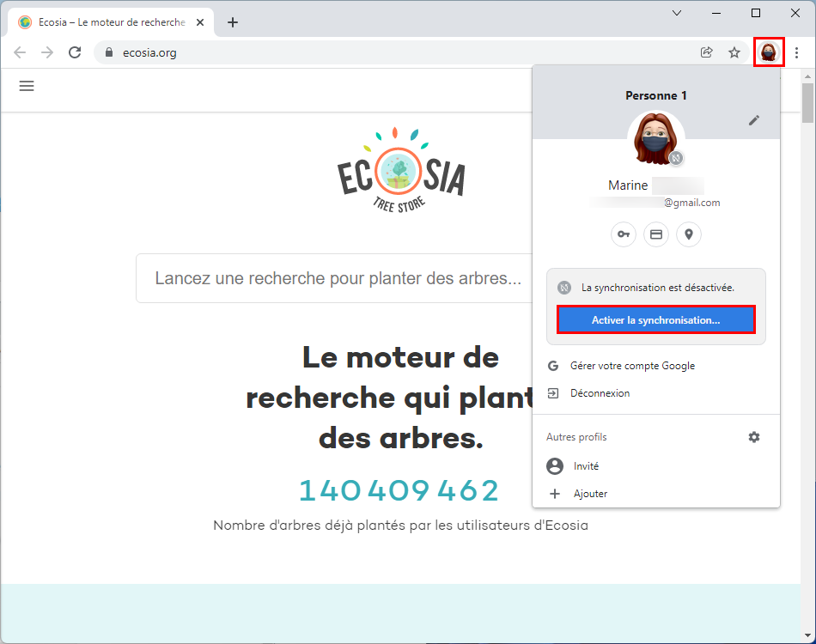Click the Google G account icon
Viewport: 816px width, 644px height.
click(553, 366)
